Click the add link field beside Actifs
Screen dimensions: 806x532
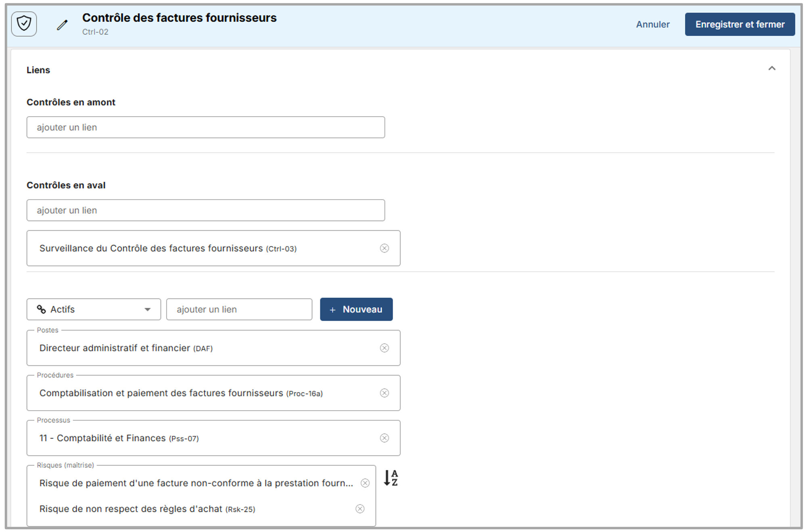(x=239, y=309)
